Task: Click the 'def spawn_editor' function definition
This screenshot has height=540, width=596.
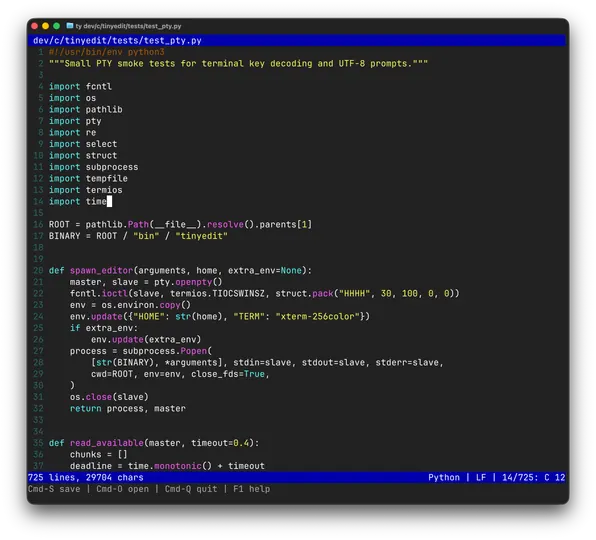Action: (180, 271)
